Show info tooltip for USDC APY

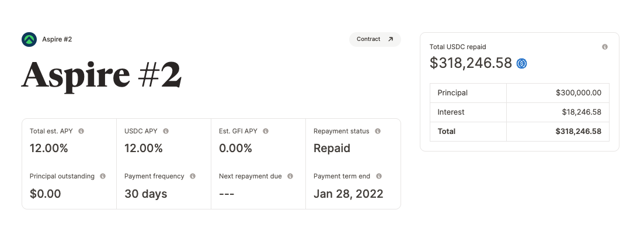(166, 131)
